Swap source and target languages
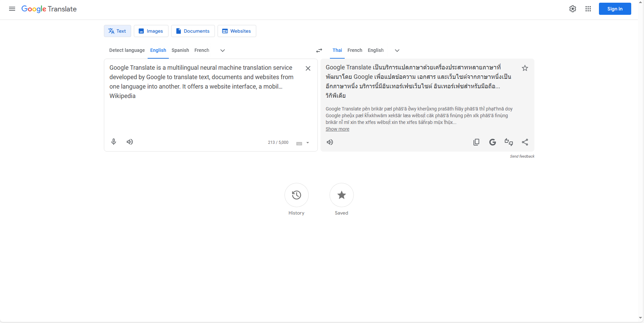 (x=318, y=50)
